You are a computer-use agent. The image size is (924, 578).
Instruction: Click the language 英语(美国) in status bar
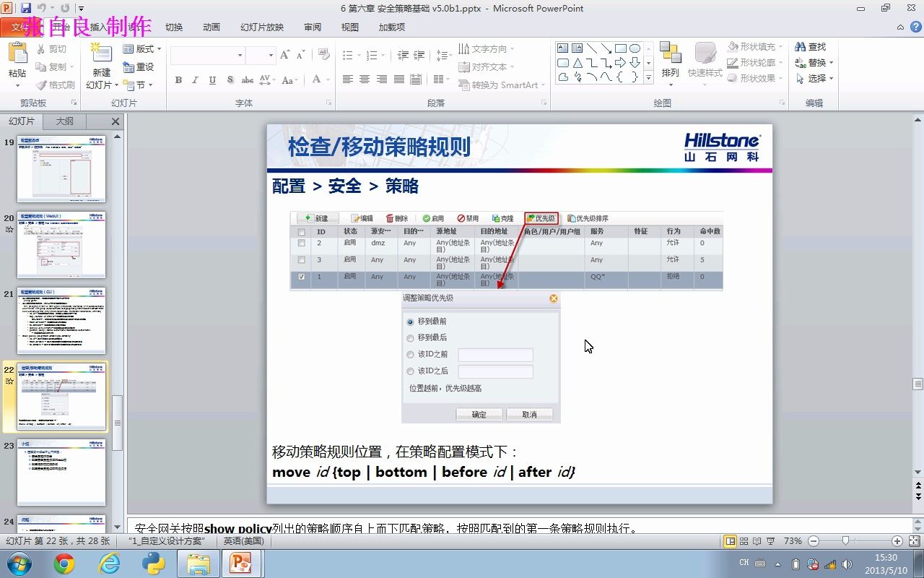243,541
